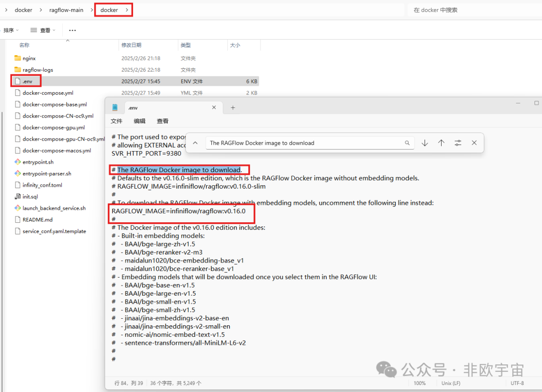Click 2025/2/26 21:18 date of nginx

click(141, 58)
